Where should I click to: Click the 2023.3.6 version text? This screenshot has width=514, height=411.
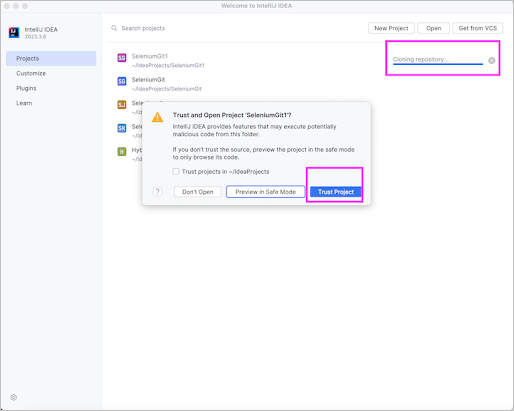[35, 37]
